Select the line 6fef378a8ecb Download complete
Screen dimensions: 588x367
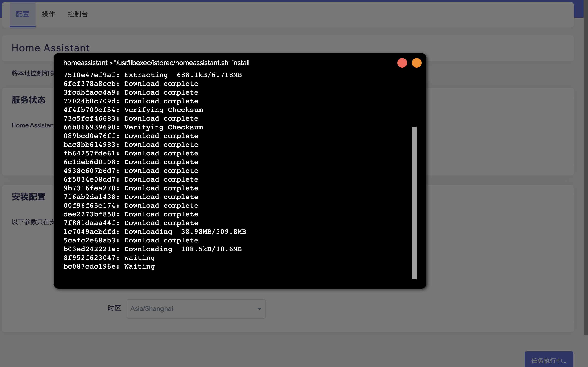131,84
